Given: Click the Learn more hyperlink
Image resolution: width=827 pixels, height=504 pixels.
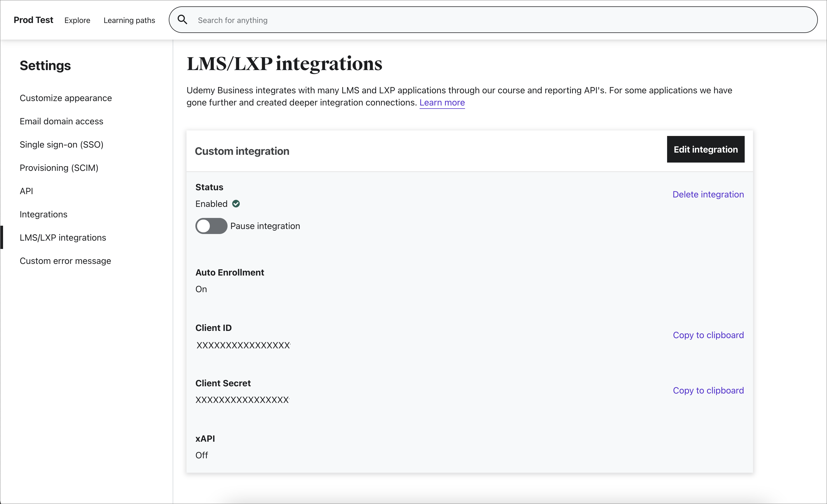Looking at the screenshot, I should coord(442,103).
